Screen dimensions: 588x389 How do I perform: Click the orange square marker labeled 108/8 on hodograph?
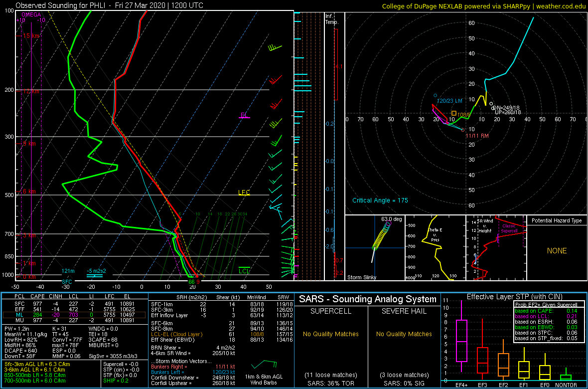(x=454, y=113)
